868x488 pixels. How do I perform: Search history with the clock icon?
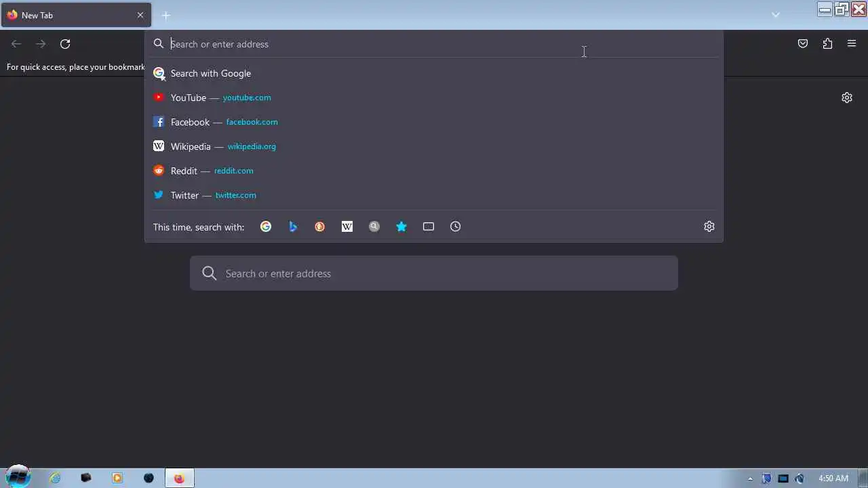coord(456,226)
